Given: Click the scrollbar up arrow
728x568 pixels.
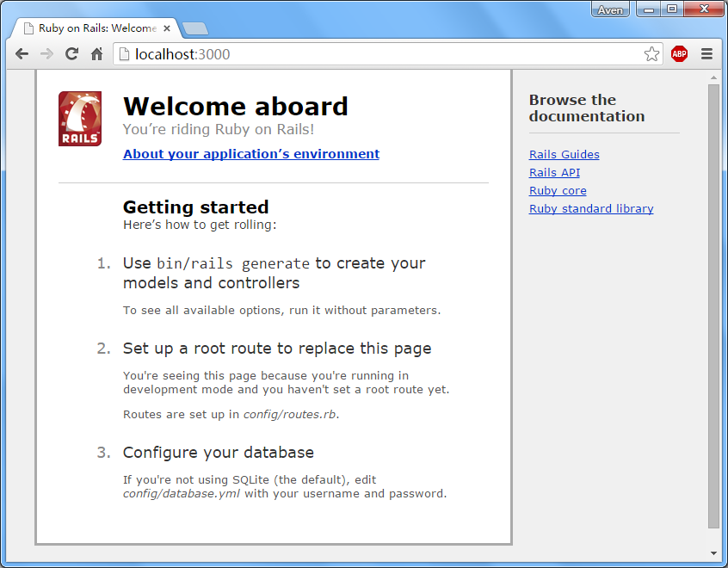Looking at the screenshot, I should coord(713,77).
